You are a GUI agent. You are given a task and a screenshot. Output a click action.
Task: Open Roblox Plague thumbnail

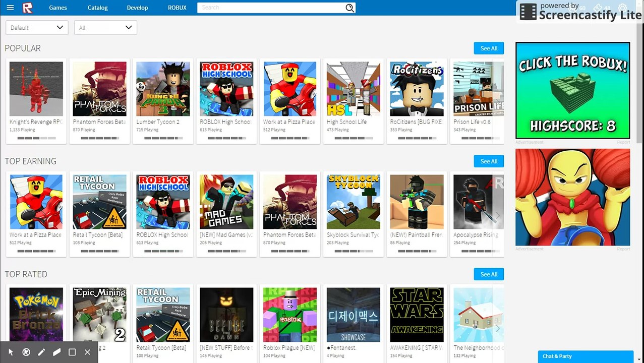coord(290,315)
